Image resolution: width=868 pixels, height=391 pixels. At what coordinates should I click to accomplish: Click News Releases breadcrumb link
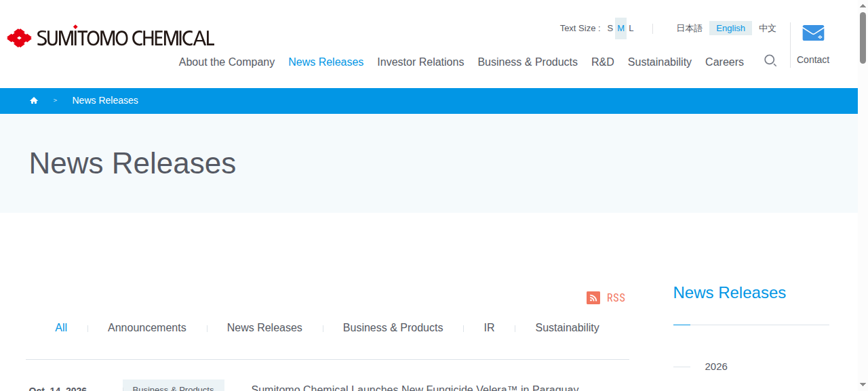coord(105,100)
